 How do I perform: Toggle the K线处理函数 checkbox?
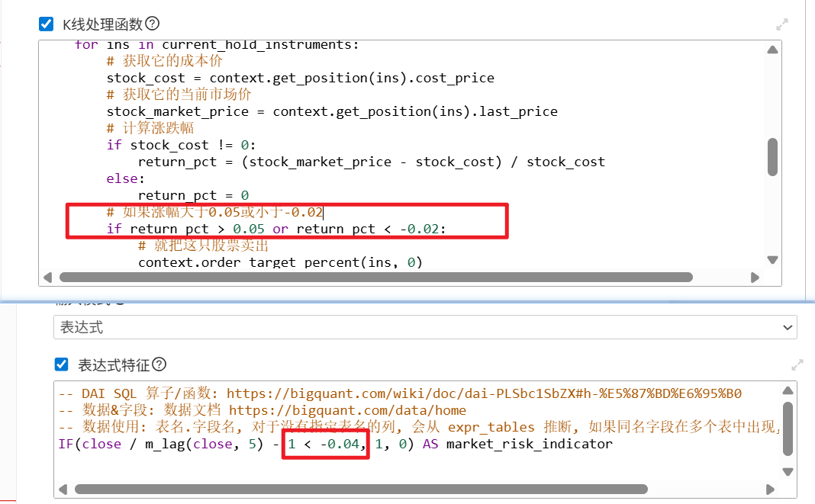(x=46, y=24)
